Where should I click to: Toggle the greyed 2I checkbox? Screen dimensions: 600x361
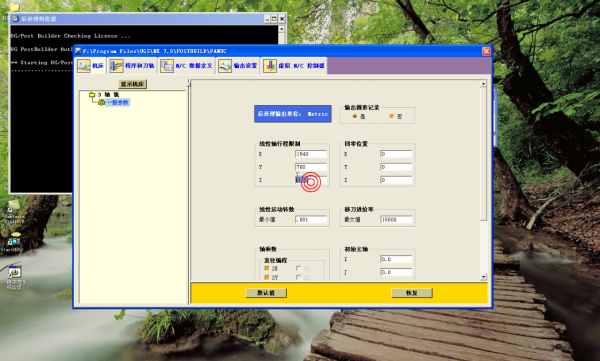tap(298, 268)
